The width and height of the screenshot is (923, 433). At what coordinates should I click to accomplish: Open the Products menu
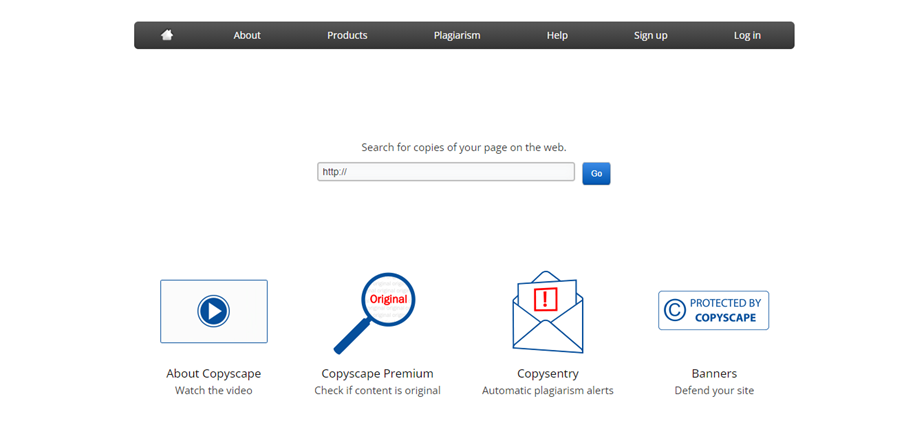(x=347, y=35)
